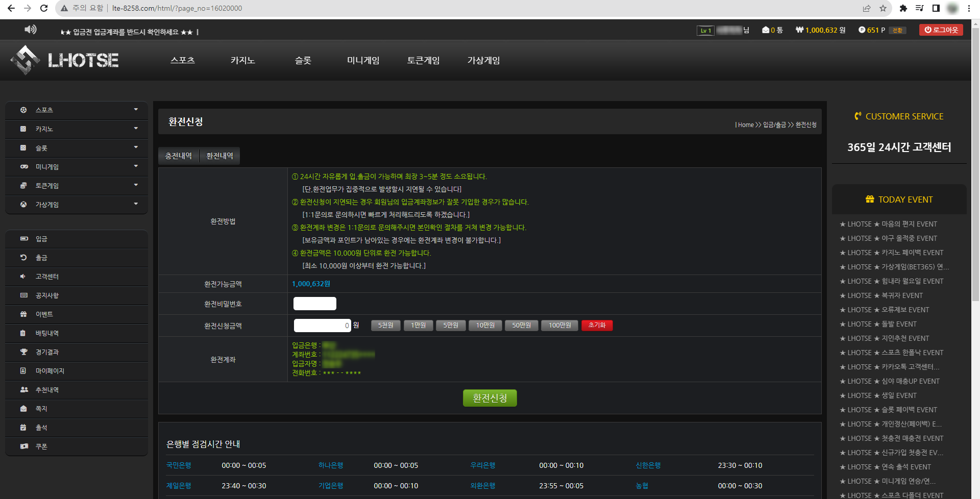The width and height of the screenshot is (980, 499).
Task: Click the 배팅내역 clipboard sidebar icon
Action: pyautogui.click(x=23, y=333)
